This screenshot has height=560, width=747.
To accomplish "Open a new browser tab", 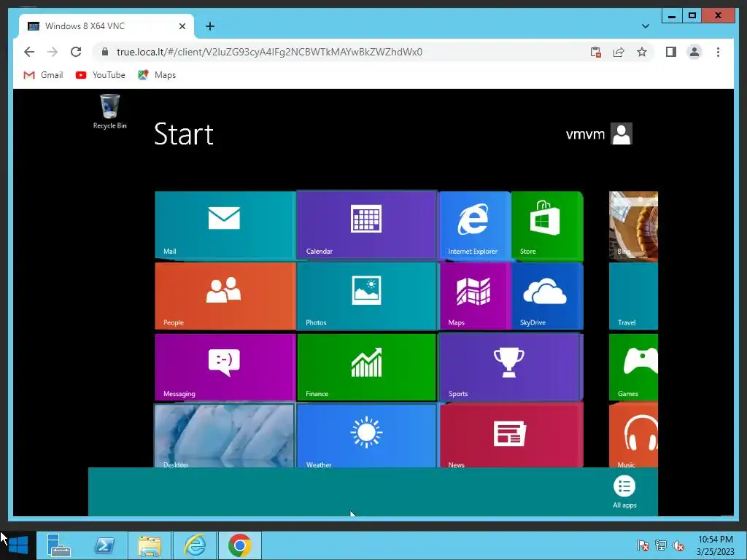I will (209, 26).
